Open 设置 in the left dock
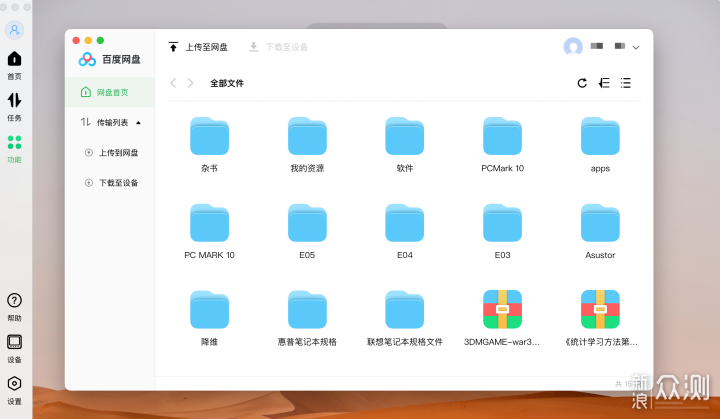Viewport: 720px width, 419px height. (14, 391)
